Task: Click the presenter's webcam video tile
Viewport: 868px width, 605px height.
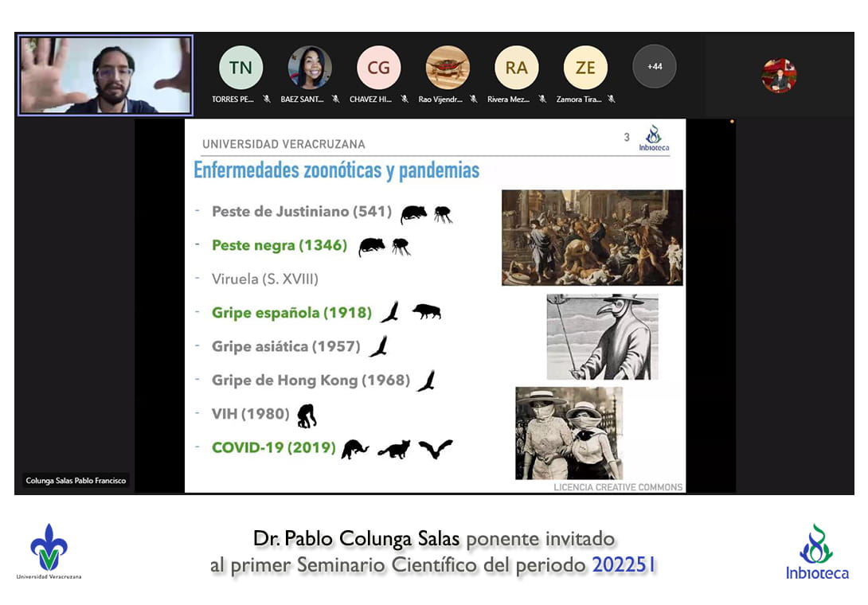Action: [x=106, y=76]
